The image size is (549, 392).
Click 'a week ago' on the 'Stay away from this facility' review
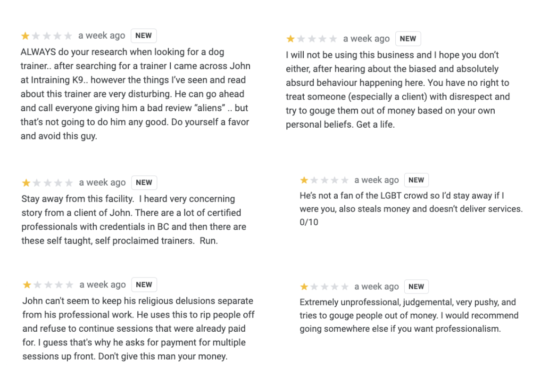coord(102,182)
